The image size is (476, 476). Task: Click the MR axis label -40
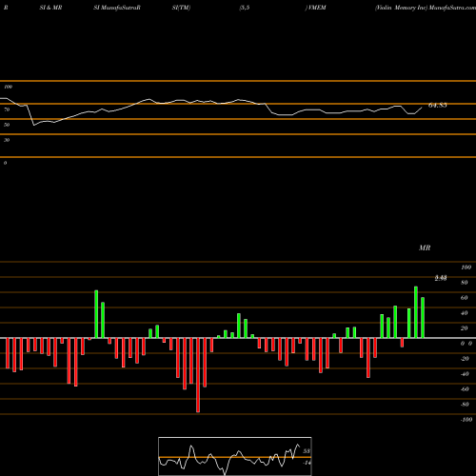(x=465, y=374)
